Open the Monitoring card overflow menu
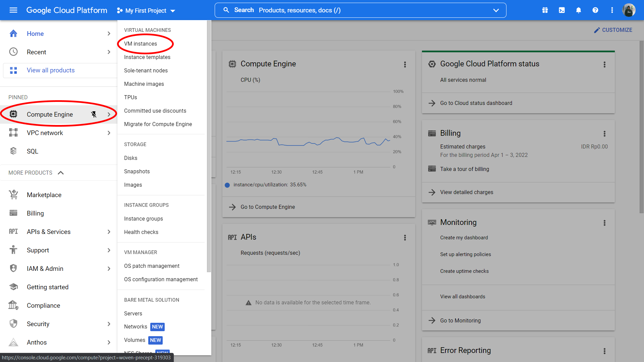The width and height of the screenshot is (644, 362). coord(605,223)
